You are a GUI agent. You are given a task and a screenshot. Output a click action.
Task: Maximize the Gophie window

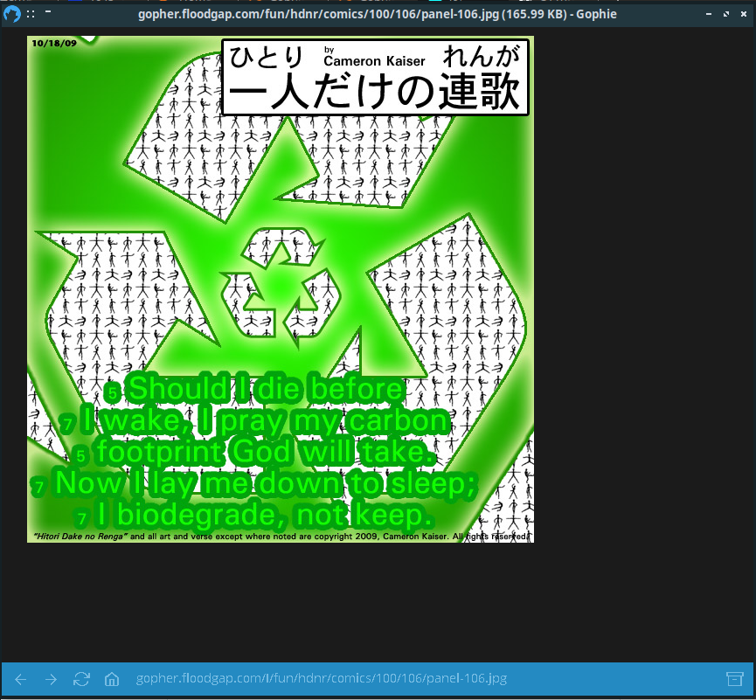pyautogui.click(x=726, y=14)
